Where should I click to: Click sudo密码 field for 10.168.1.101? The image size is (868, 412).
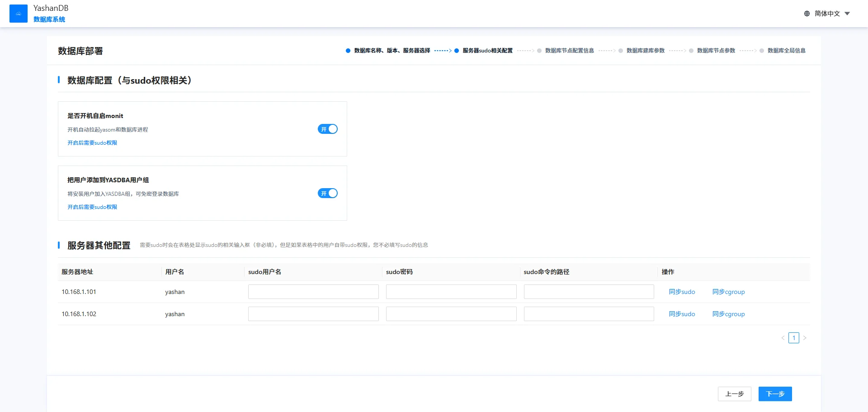pos(451,292)
